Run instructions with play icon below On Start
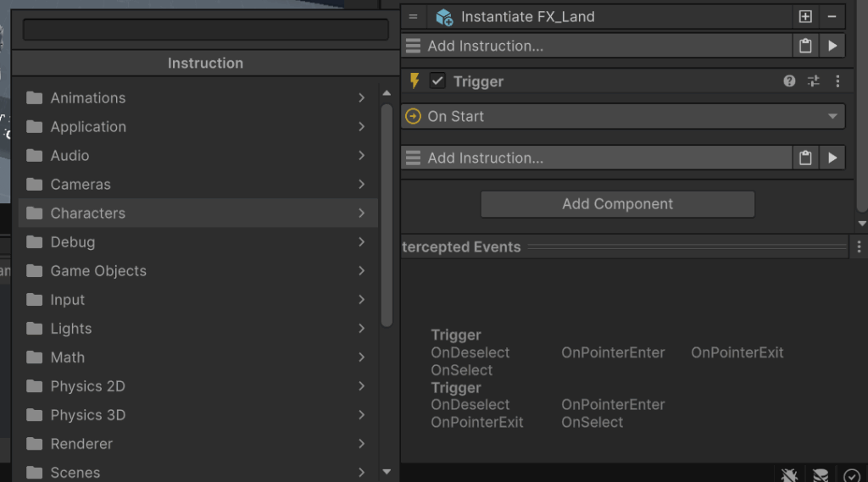 pyautogui.click(x=832, y=158)
